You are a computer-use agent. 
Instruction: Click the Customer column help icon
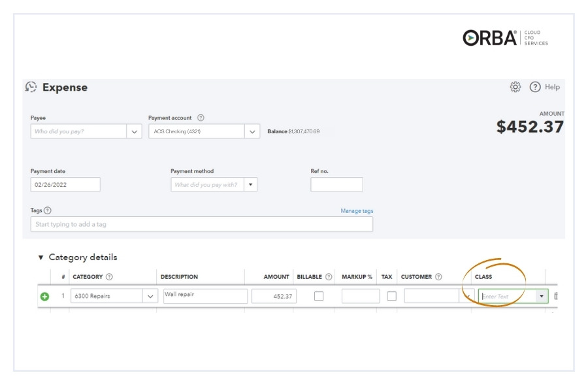pos(438,277)
